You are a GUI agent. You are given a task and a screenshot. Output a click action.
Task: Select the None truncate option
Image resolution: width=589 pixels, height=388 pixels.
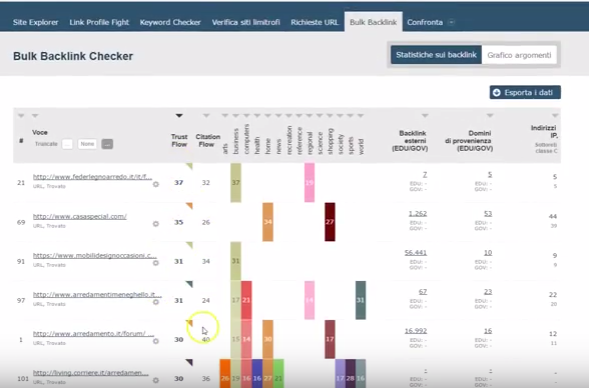[x=87, y=144]
